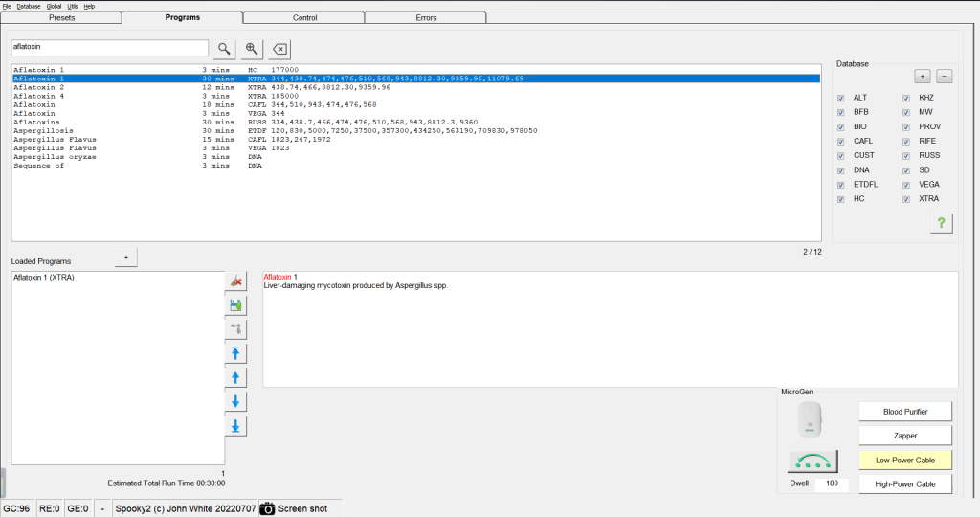Click the Dwell value input field
980x517 pixels.
click(x=832, y=484)
